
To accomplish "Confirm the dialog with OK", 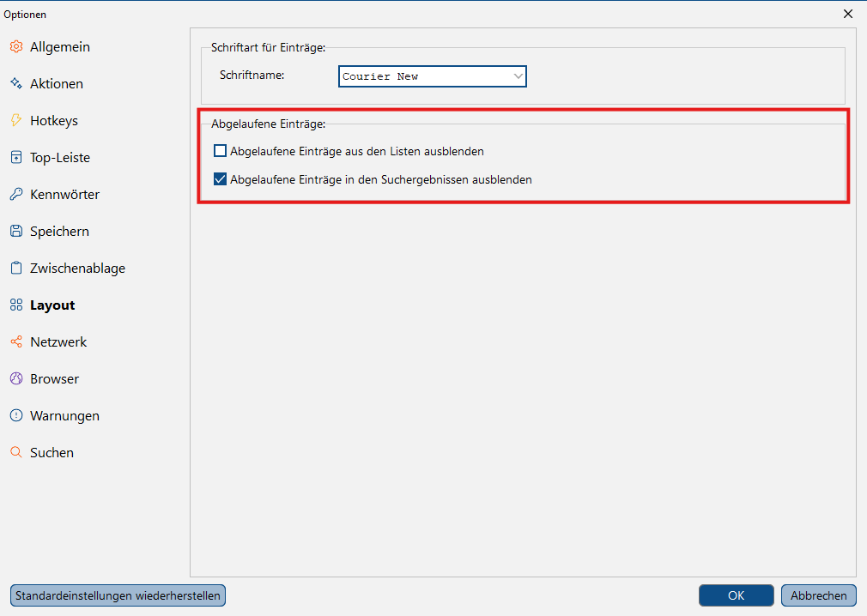I will pos(736,595).
